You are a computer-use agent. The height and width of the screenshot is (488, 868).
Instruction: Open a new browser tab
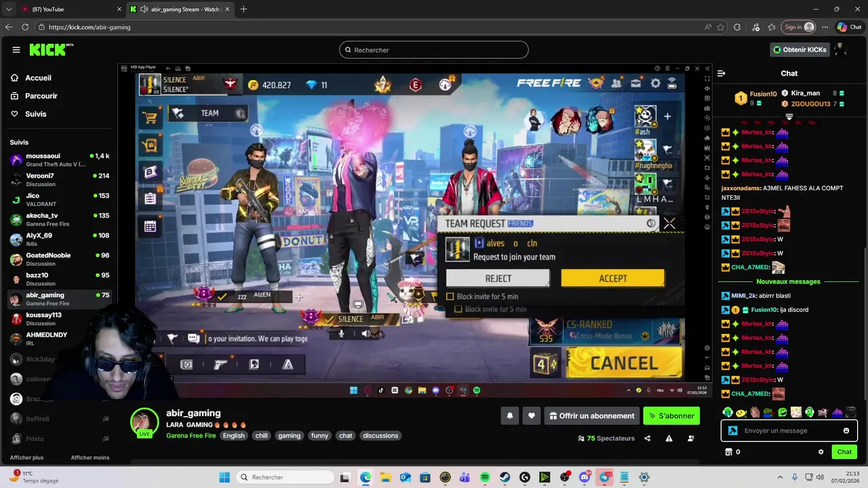[243, 9]
